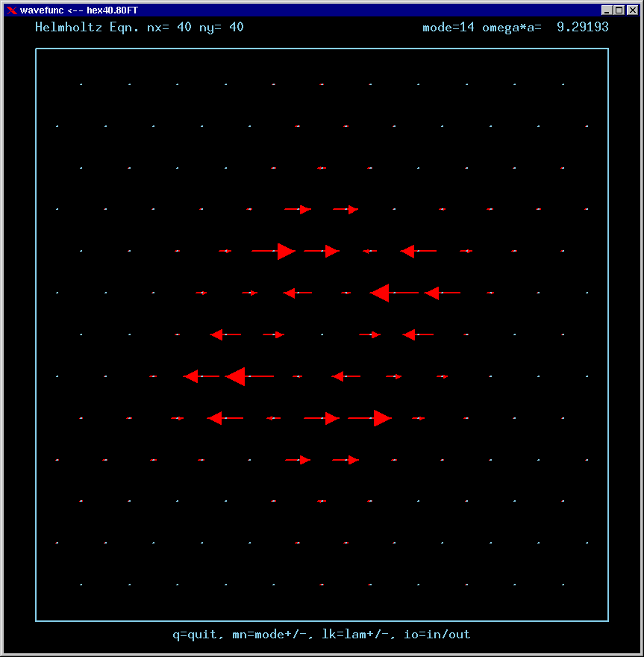Maximize the wavefunc window
Viewport: 644px width, 657px height.
point(619,10)
